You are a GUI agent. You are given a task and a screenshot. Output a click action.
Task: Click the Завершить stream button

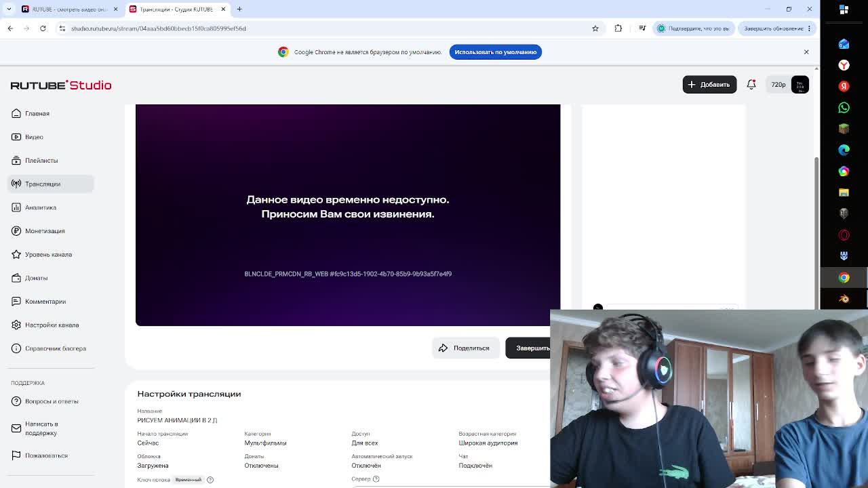(x=529, y=348)
